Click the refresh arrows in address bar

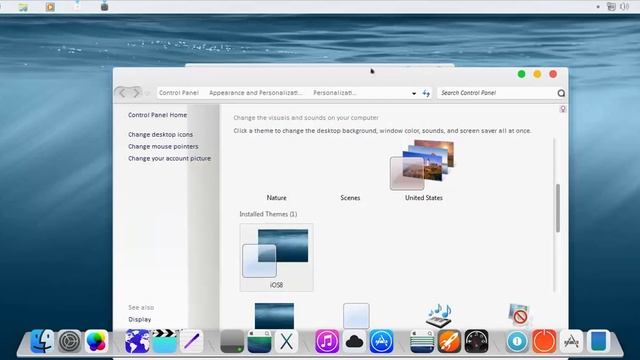click(x=426, y=93)
